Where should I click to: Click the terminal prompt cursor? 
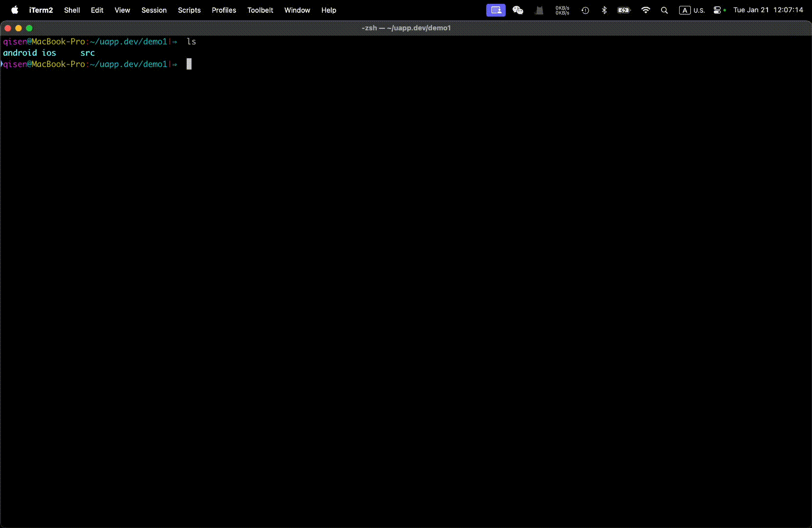click(x=189, y=64)
